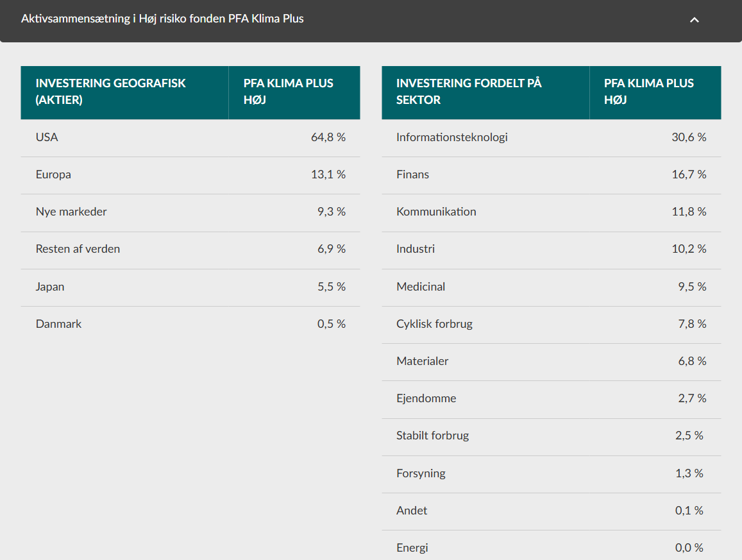Select the '0,0 %' value

pyautogui.click(x=689, y=548)
